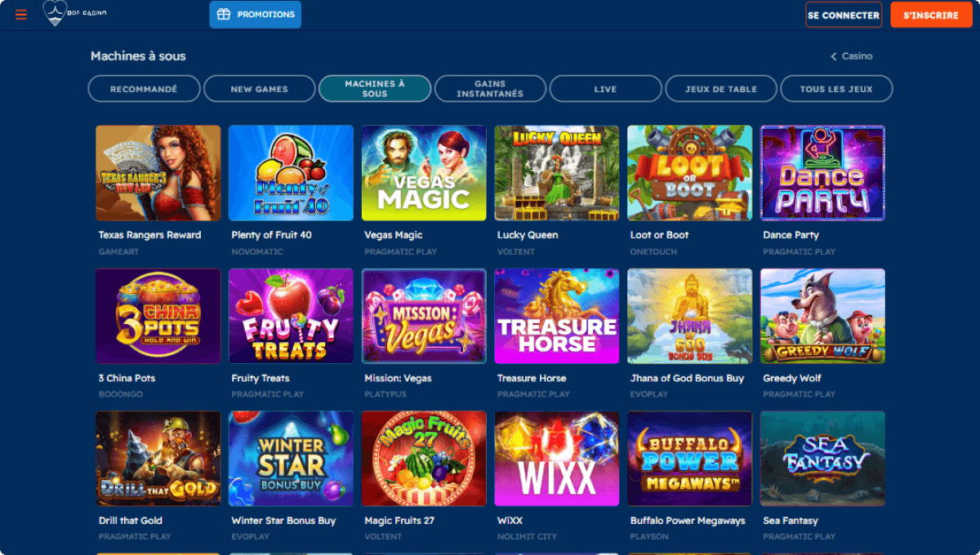
Task: Open the hamburger menu icon
Action: tap(21, 15)
